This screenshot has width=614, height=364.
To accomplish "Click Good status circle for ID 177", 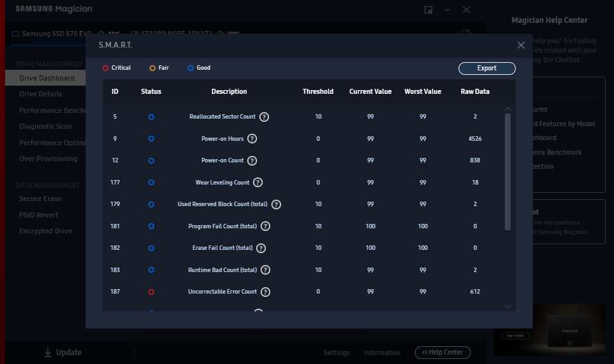I will point(151,183).
